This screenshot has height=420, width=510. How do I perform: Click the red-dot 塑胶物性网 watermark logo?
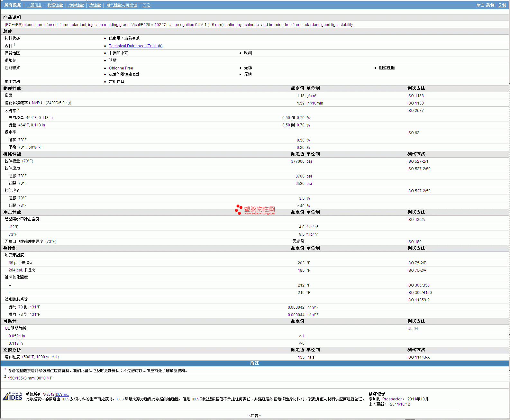255,210
